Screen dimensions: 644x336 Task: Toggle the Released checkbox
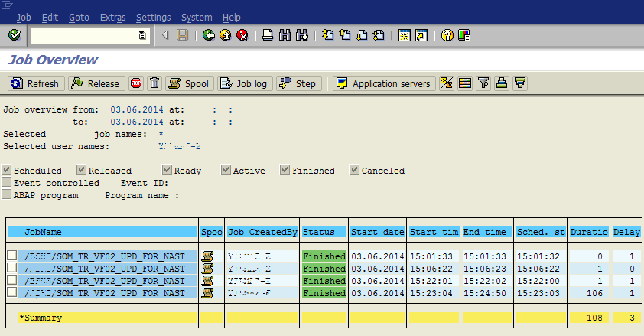click(81, 169)
